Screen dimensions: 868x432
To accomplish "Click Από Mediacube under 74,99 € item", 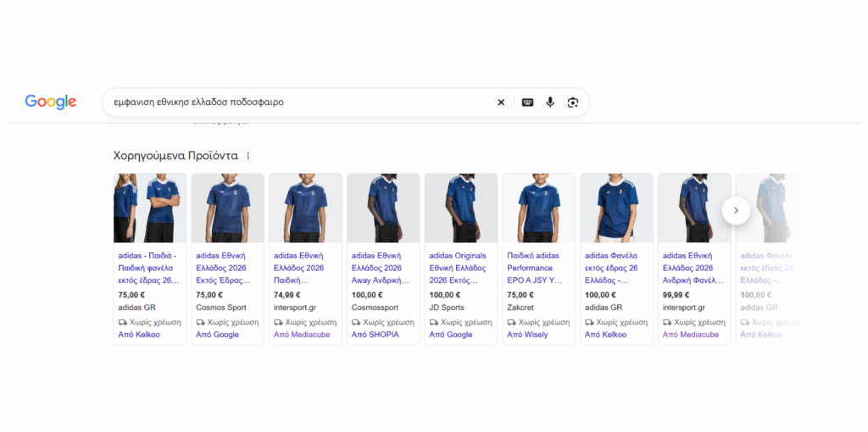I will click(302, 335).
